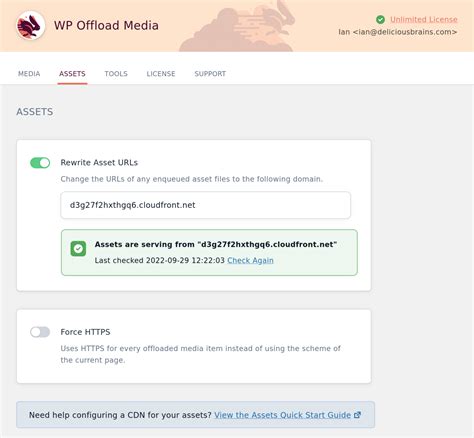Image resolution: width=474 pixels, height=438 pixels.
Task: Click the Rewrite Asset URLs label
Action: (x=99, y=163)
